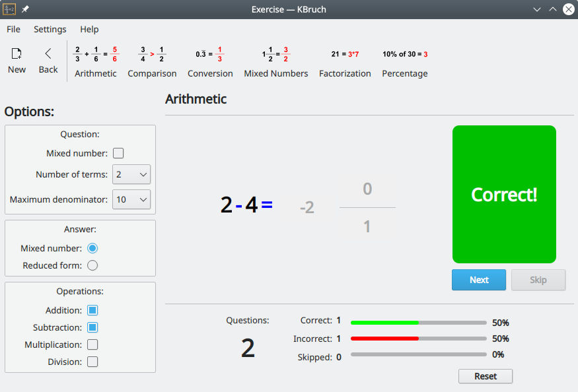
Task: Open the Arithmetic exercise icon
Action: (96, 54)
